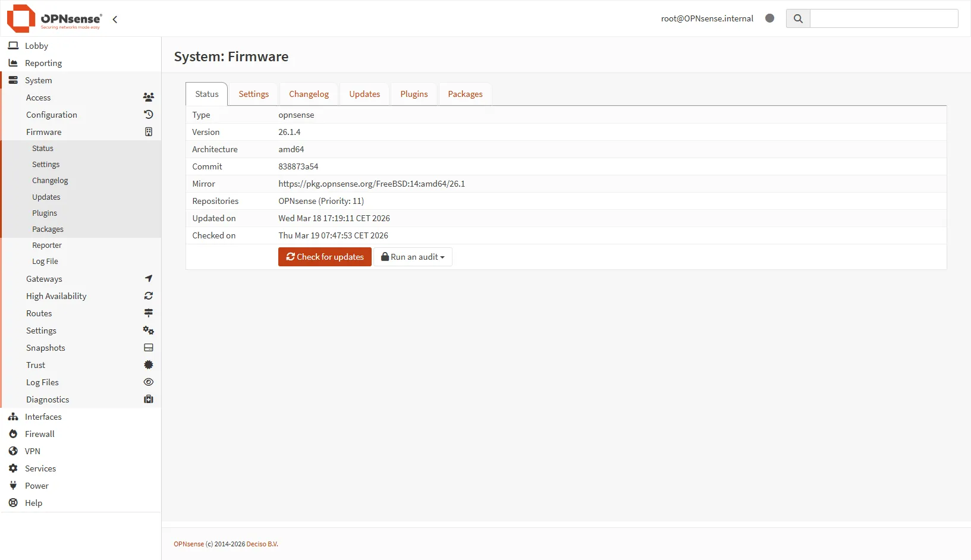This screenshot has width=971, height=560.
Task: Follow the Deciso B.V. footer link
Action: pos(262,544)
